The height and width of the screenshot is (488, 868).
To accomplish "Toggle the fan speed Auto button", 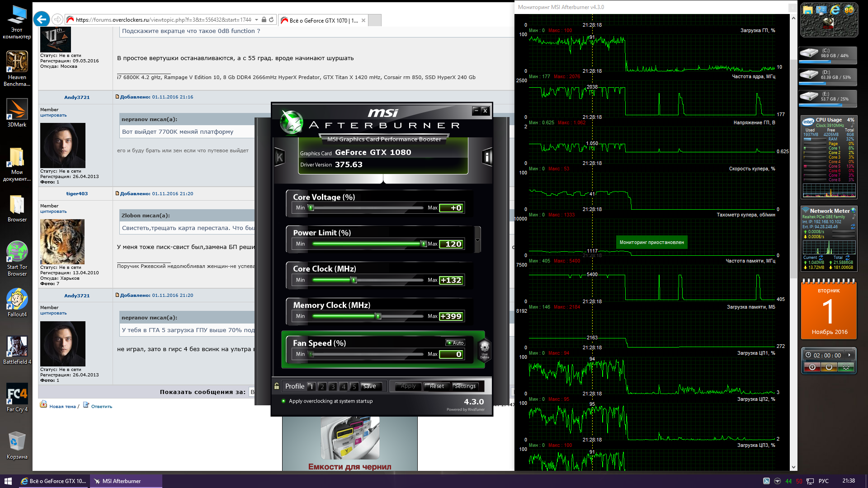I will tap(455, 343).
